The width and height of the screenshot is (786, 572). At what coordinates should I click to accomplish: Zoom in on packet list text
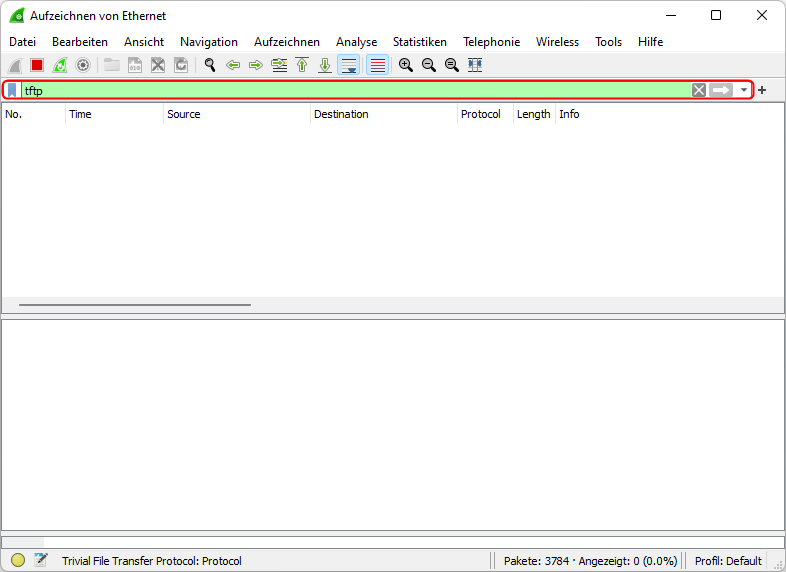[x=405, y=65]
